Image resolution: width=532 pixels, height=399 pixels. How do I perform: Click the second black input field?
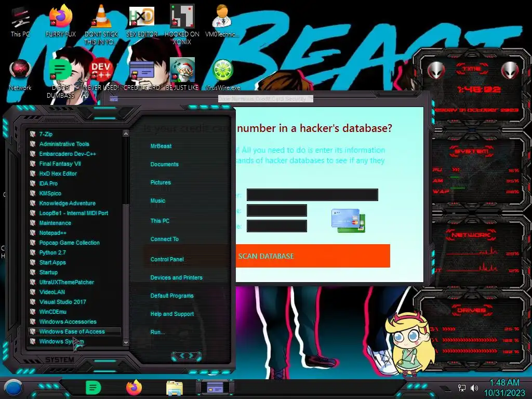pos(276,210)
